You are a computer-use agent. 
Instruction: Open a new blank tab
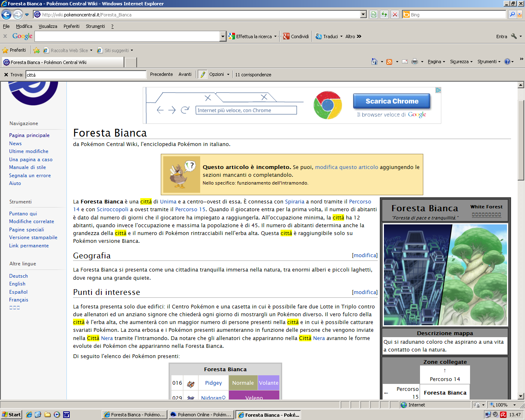130,62
